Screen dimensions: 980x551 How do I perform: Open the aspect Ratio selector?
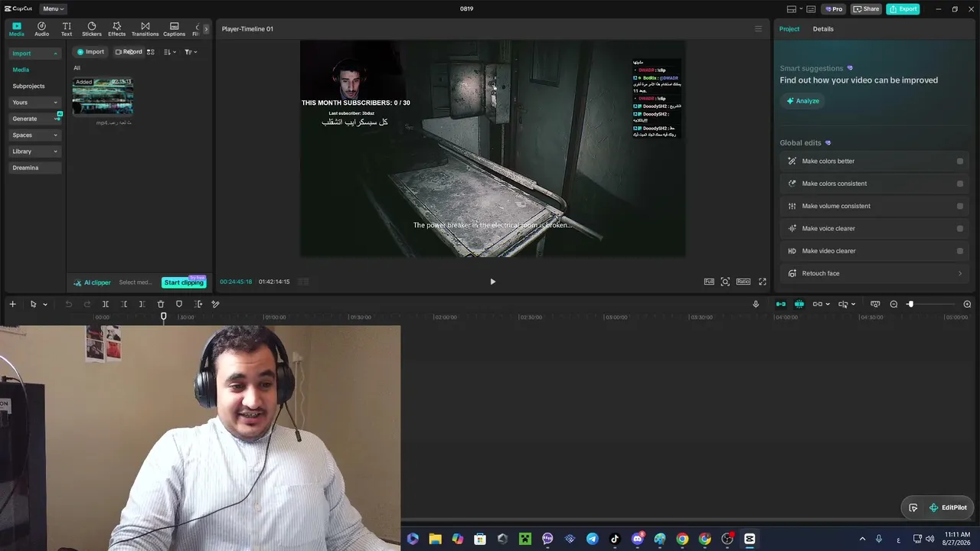click(743, 282)
